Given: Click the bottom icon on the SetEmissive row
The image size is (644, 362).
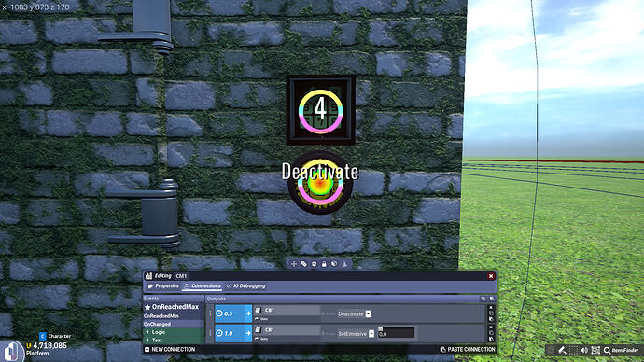Looking at the screenshot, I should [491, 339].
